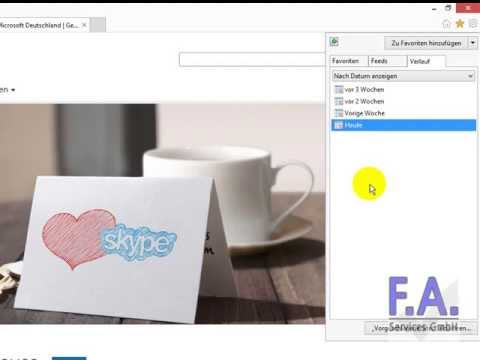Click the search input field on page
This screenshot has height=360, width=480.
click(252, 60)
